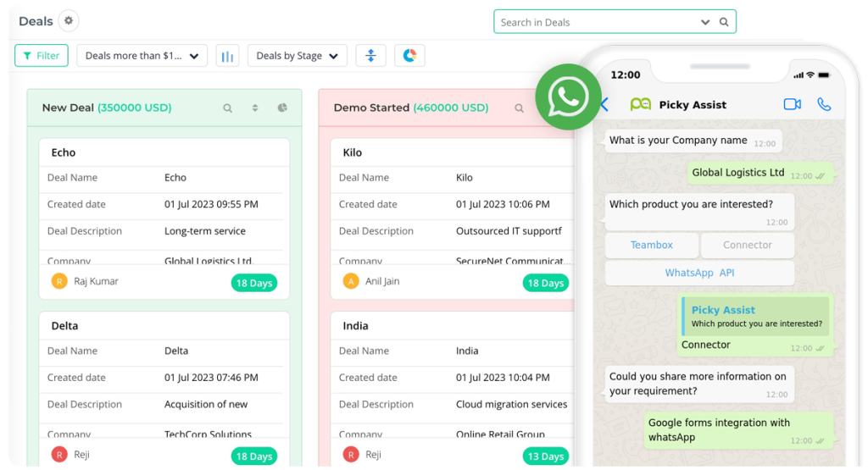The image size is (868, 470).
Task: Focus the Search in Deals field
Action: [x=615, y=22]
